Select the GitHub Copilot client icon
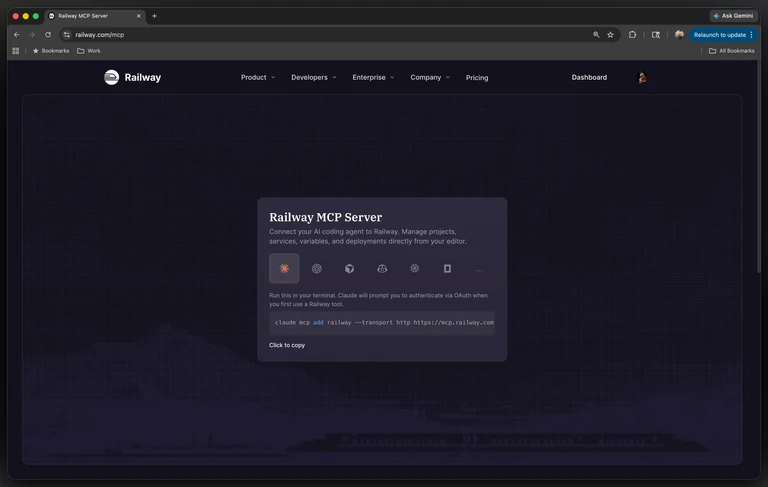 tap(382, 268)
